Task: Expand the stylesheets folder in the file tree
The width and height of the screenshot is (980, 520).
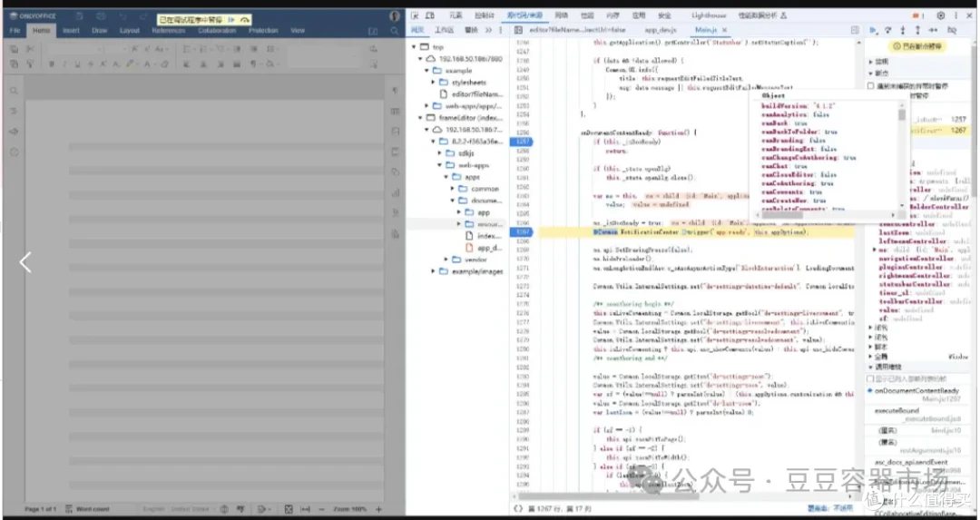Action: [433, 82]
